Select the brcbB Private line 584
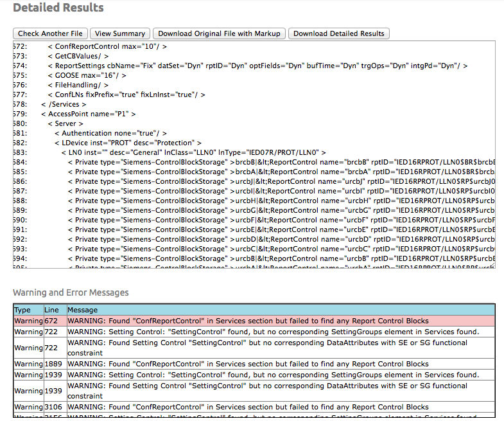Viewport: 504px width, 421px height. [x=282, y=162]
